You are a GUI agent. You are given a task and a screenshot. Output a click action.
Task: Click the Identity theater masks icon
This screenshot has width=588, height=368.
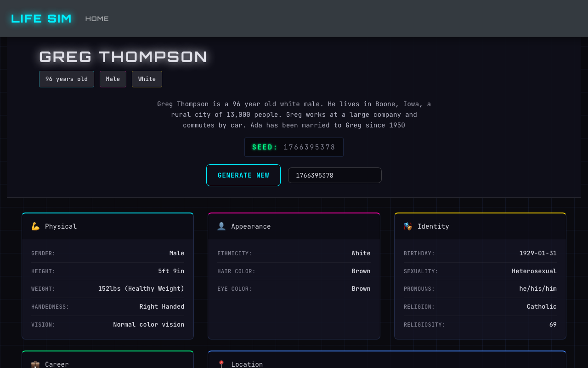[x=408, y=226]
